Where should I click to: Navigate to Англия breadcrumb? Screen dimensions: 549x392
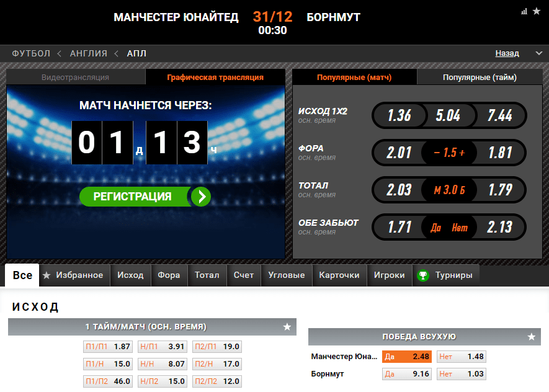point(89,53)
